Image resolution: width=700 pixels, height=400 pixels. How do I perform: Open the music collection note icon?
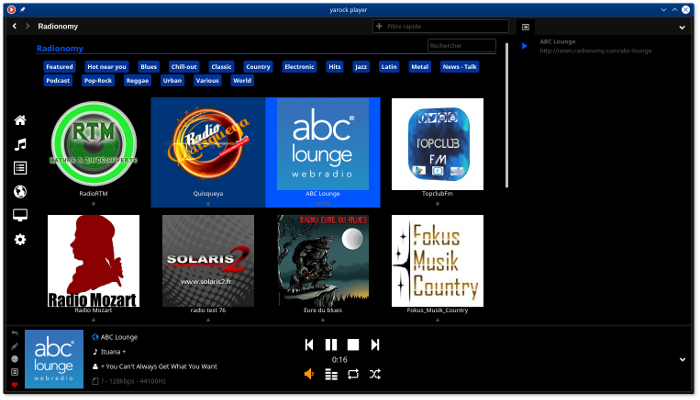click(20, 144)
